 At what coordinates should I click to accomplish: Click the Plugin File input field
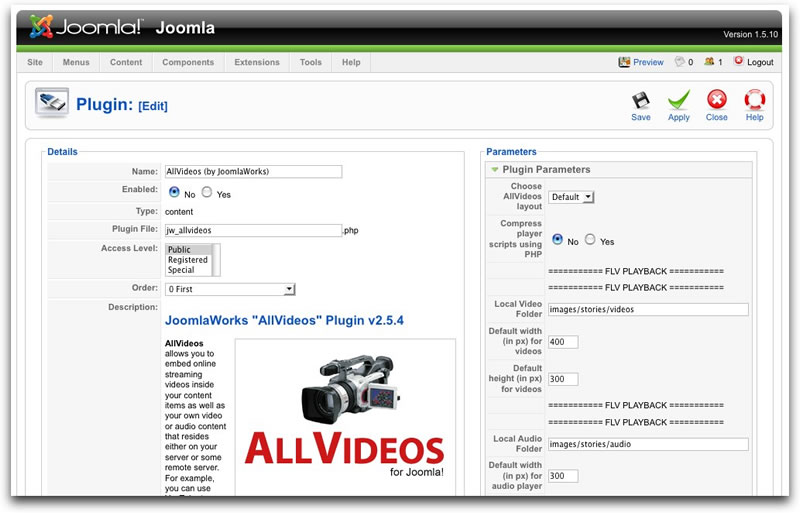pyautogui.click(x=253, y=230)
